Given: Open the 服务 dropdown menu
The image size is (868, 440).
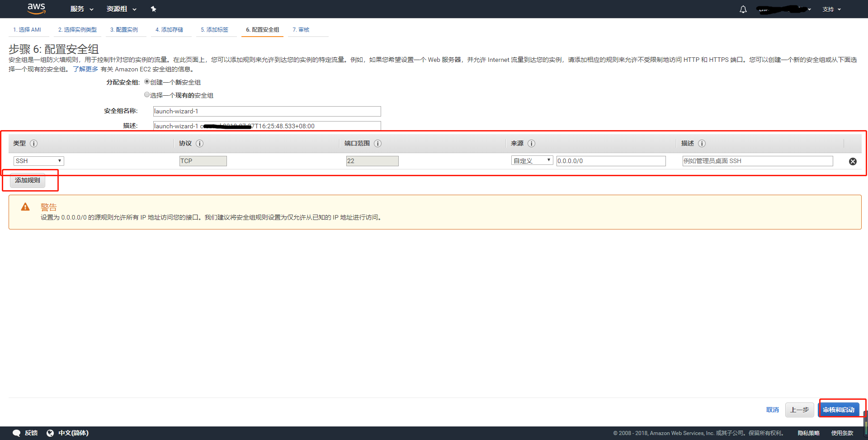Looking at the screenshot, I should pos(82,9).
